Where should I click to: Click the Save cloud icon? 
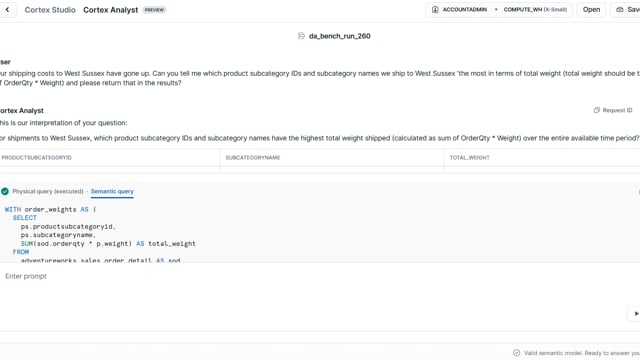point(620,9)
